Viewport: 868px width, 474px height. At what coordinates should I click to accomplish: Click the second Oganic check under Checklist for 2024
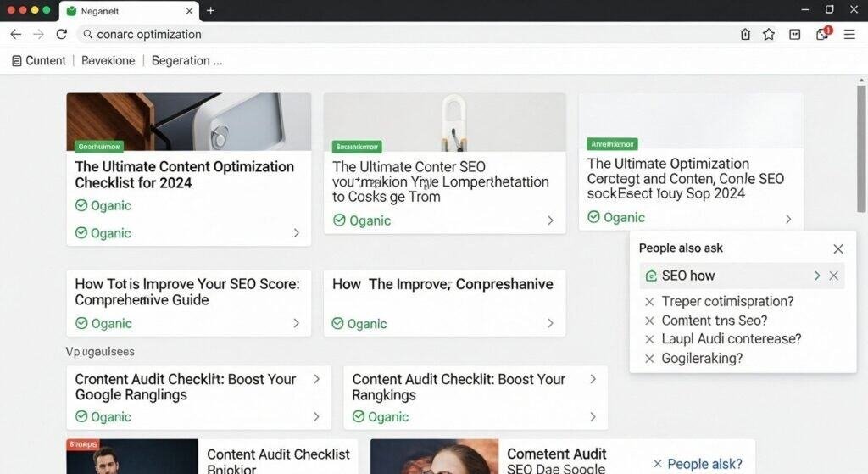[81, 232]
